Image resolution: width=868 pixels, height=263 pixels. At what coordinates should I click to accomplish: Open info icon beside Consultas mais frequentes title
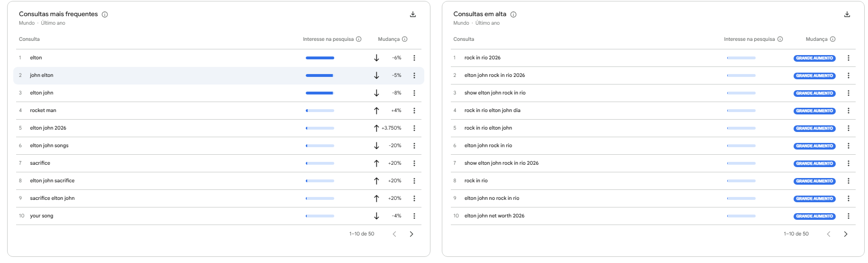point(105,14)
